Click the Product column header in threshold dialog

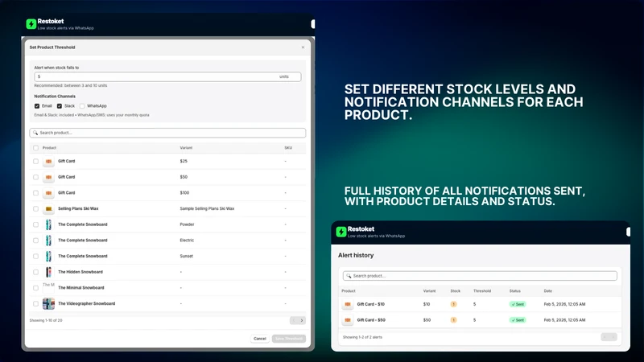tap(49, 148)
